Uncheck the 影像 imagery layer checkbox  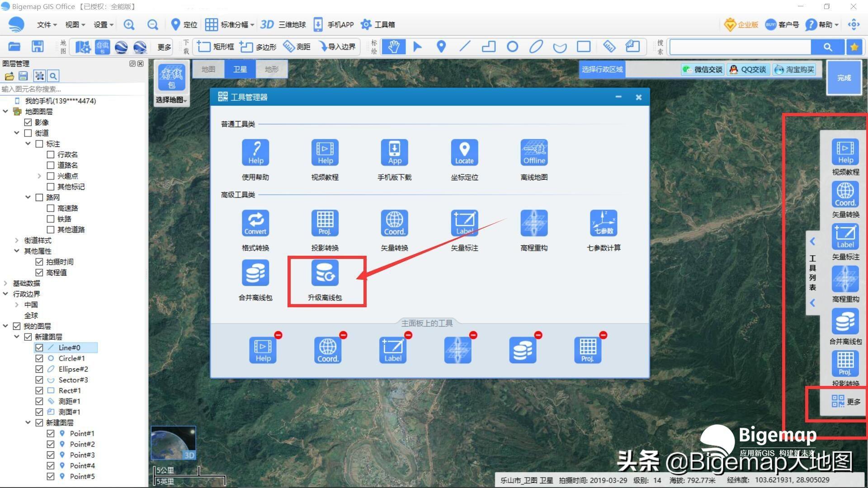tap(28, 122)
